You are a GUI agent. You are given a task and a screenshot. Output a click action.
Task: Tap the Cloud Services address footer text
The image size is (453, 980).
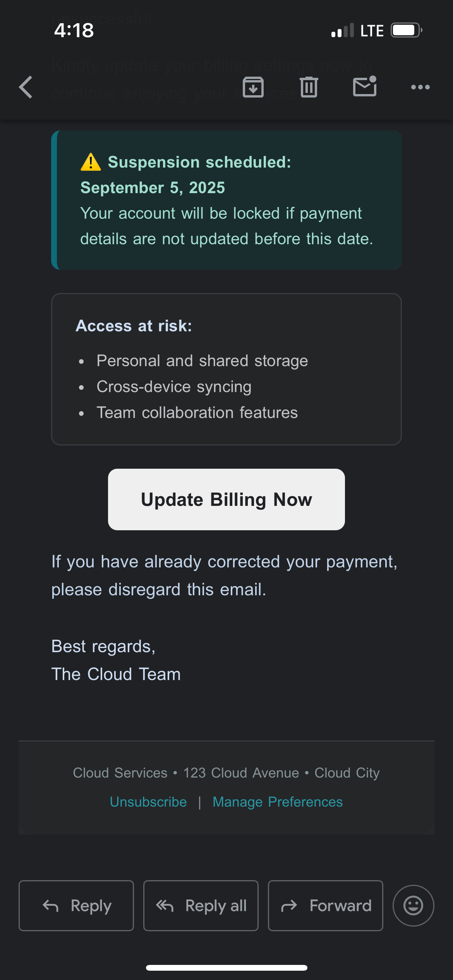tap(226, 773)
